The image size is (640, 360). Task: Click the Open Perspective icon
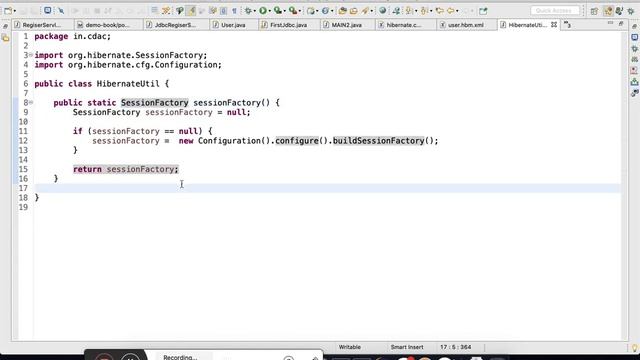[594, 11]
